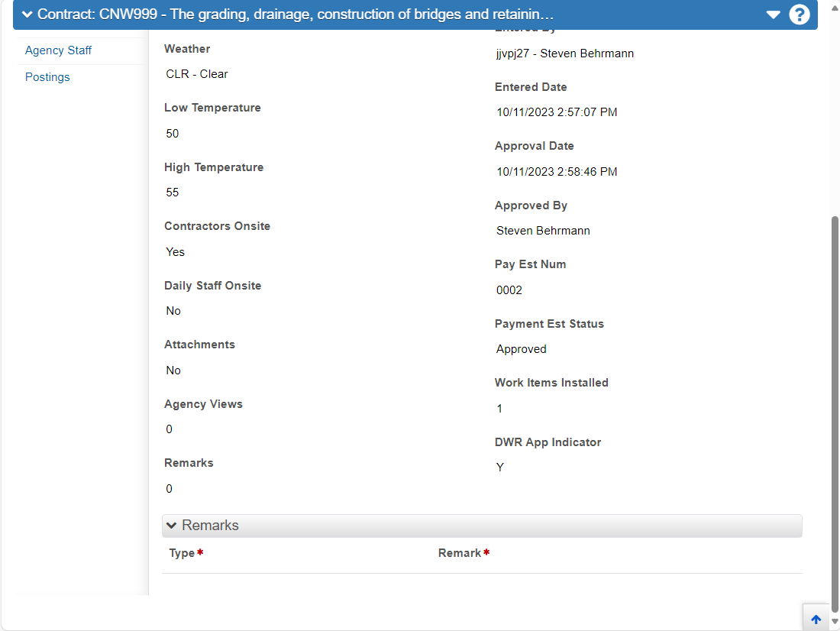Click the vertical scrollbar thumb
Viewport: 840px width, 631px height.
coord(835,414)
